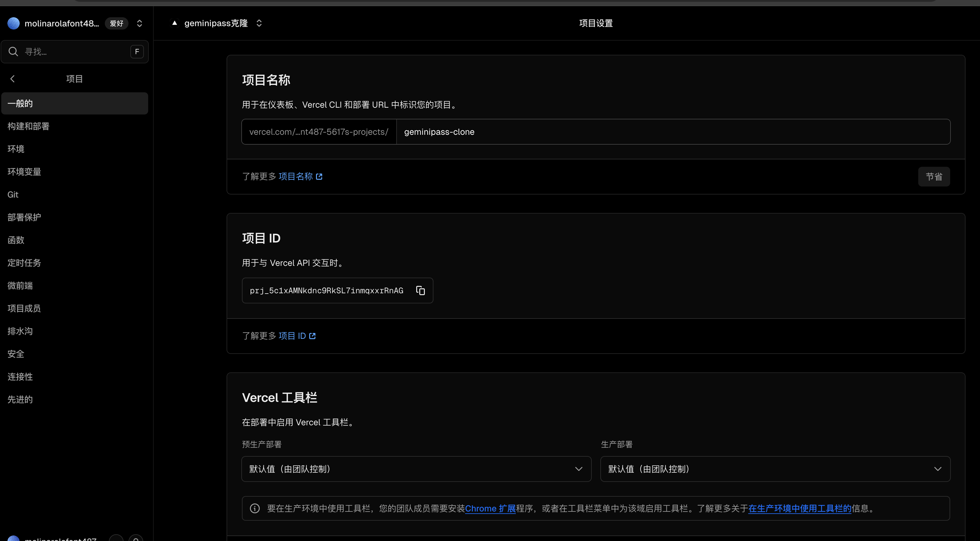Click the F shortcut key badge
This screenshot has width=980, height=541.
pyautogui.click(x=136, y=51)
